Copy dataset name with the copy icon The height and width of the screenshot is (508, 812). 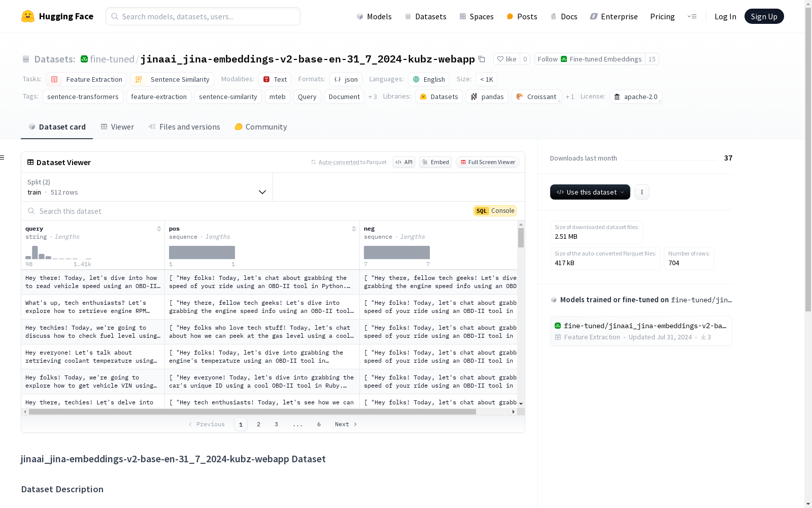(482, 59)
